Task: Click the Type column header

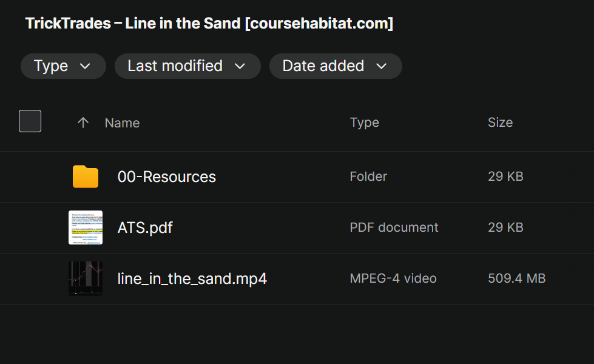Action: [x=365, y=123]
